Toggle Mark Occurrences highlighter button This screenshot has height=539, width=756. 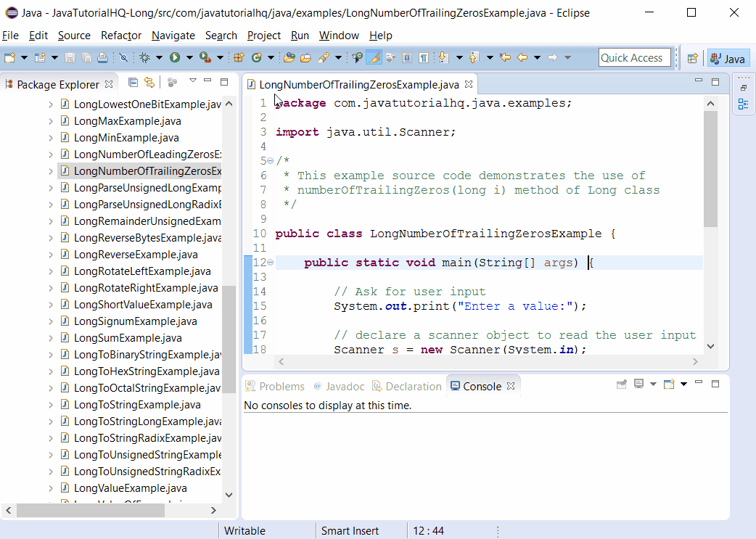click(374, 58)
